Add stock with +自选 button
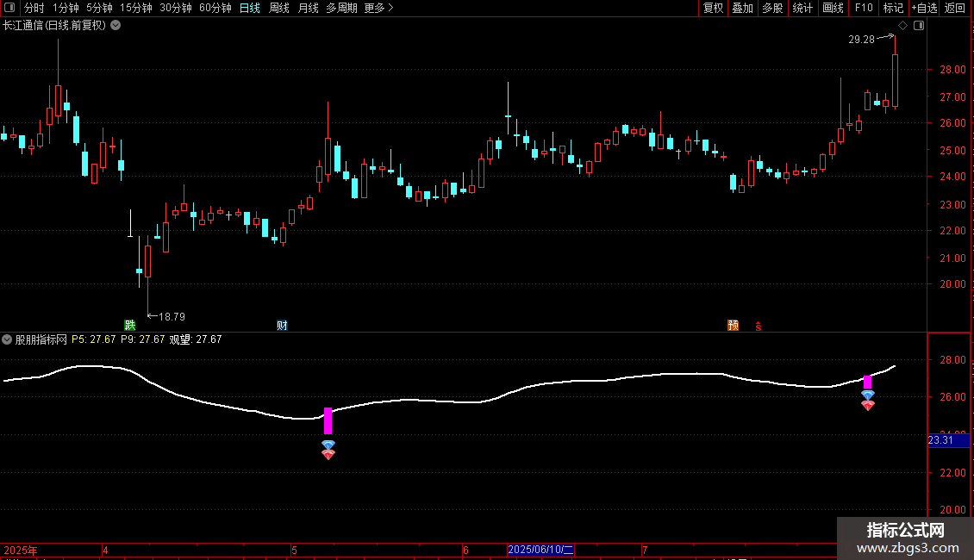 click(x=924, y=8)
